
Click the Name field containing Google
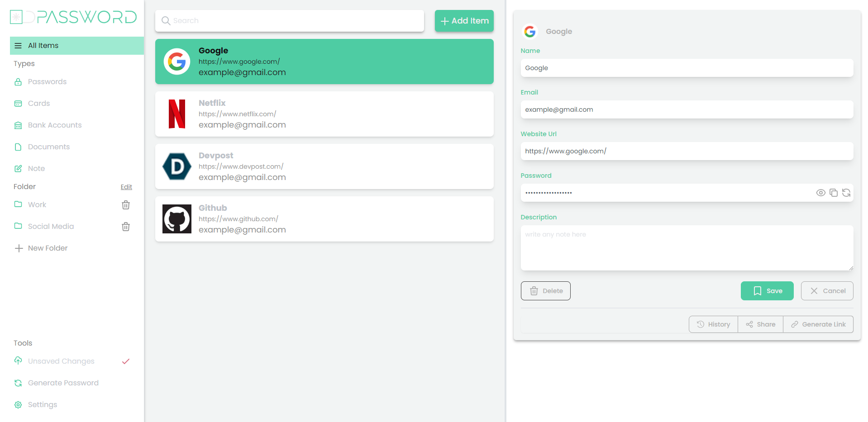click(x=687, y=68)
